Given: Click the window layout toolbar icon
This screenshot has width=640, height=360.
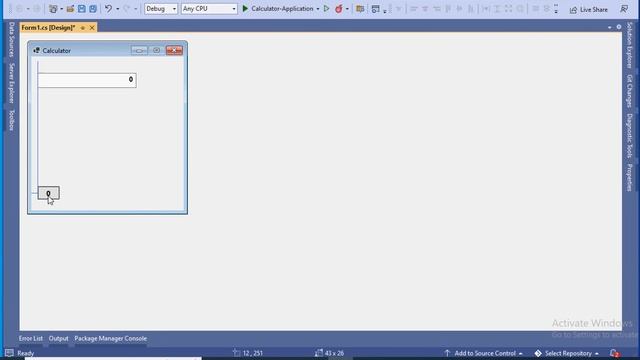Looking at the screenshot, I should (376, 9).
